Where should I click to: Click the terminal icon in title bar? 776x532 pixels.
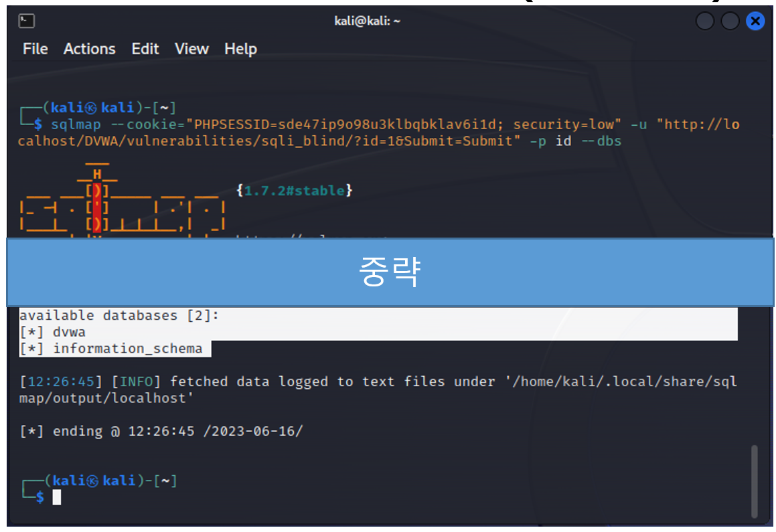point(26,21)
